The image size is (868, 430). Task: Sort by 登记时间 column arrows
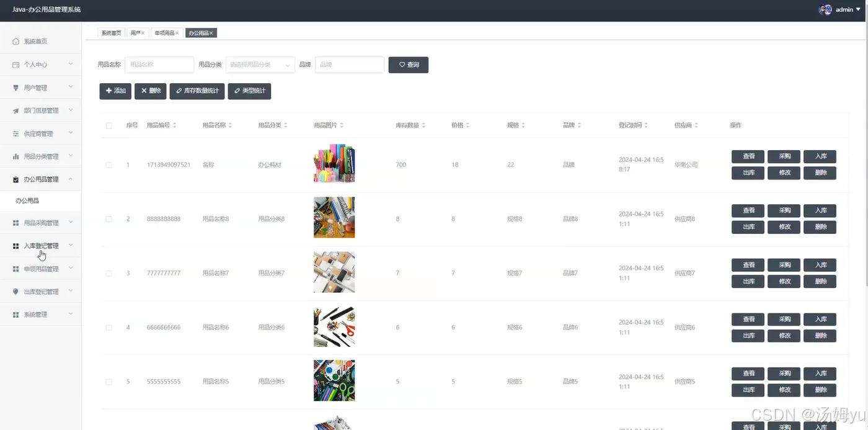pyautogui.click(x=646, y=125)
